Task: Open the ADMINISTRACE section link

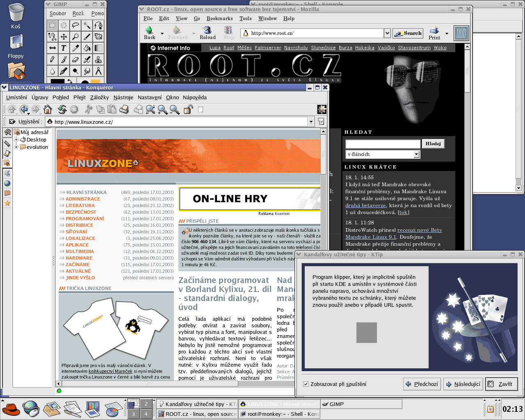Action: [83, 199]
